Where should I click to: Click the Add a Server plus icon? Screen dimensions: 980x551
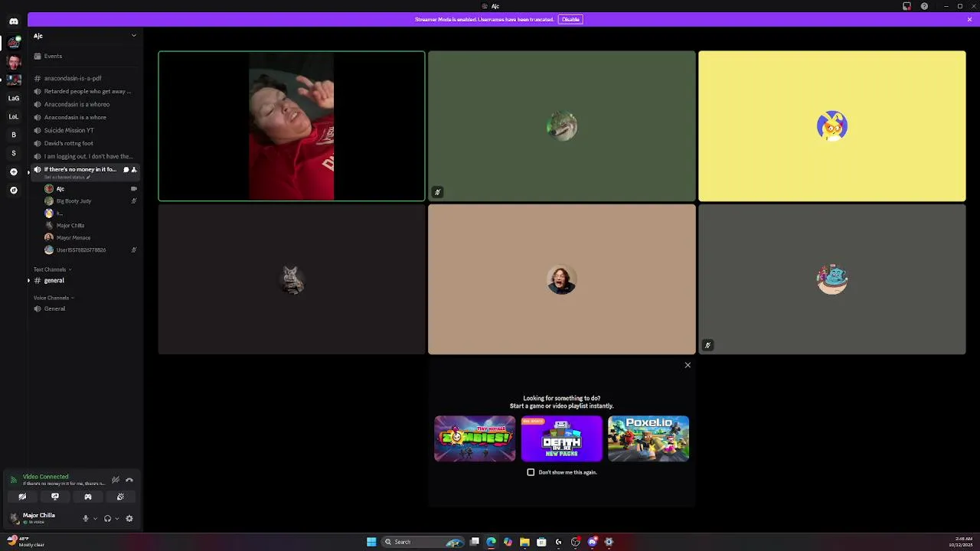[x=14, y=171]
